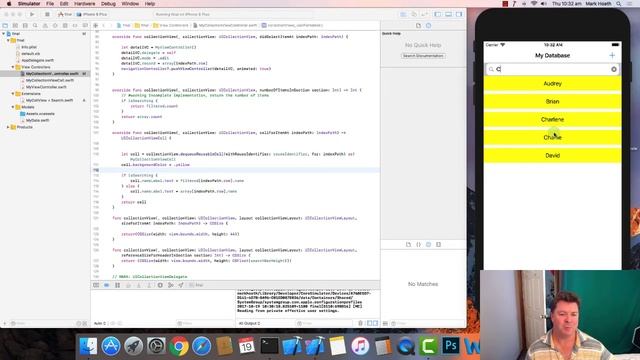The image size is (640, 360).
Task: Clear the console with trash icon
Action: click(x=360, y=323)
